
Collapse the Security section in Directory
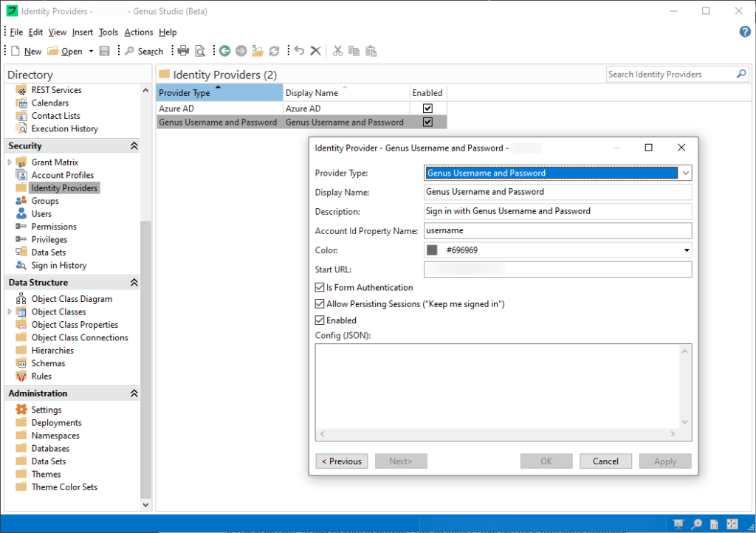134,146
